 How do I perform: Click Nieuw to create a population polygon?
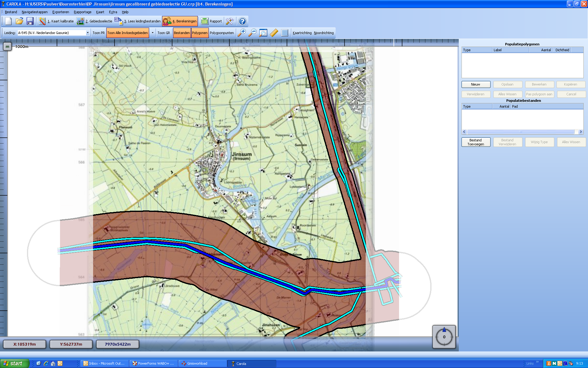point(476,84)
